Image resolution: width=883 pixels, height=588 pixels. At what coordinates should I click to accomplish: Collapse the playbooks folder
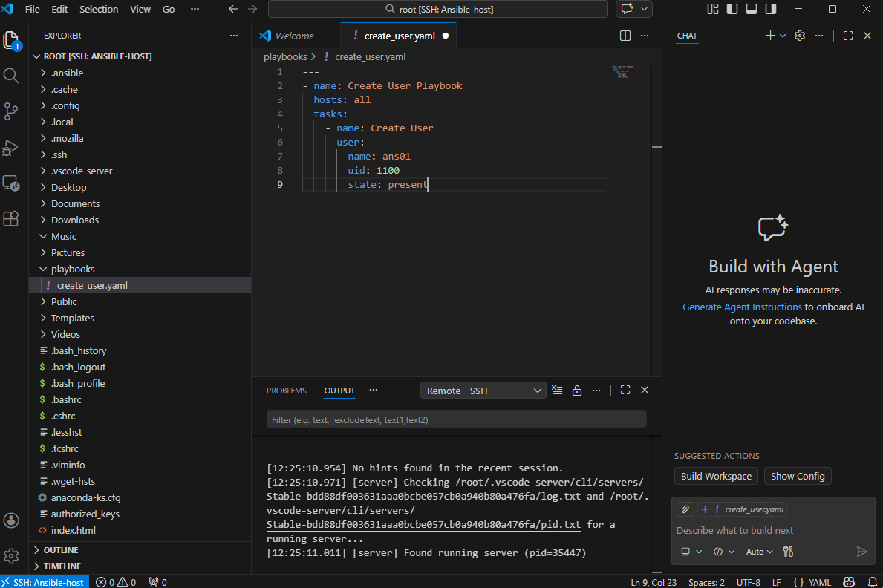coord(73,269)
